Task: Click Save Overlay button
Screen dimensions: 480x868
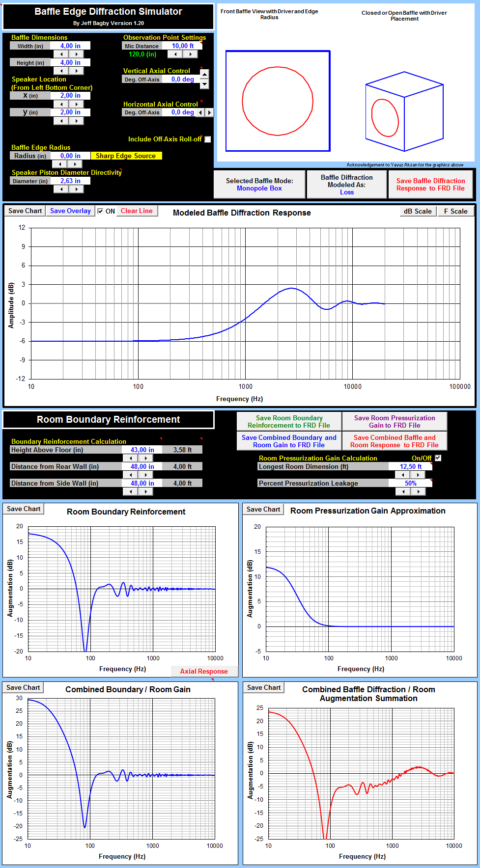Action: pyautogui.click(x=70, y=211)
